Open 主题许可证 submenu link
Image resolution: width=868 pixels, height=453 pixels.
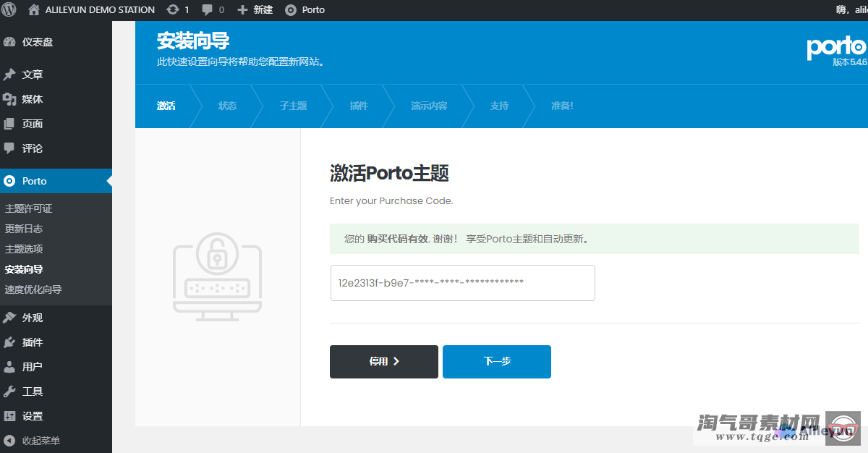coord(29,208)
